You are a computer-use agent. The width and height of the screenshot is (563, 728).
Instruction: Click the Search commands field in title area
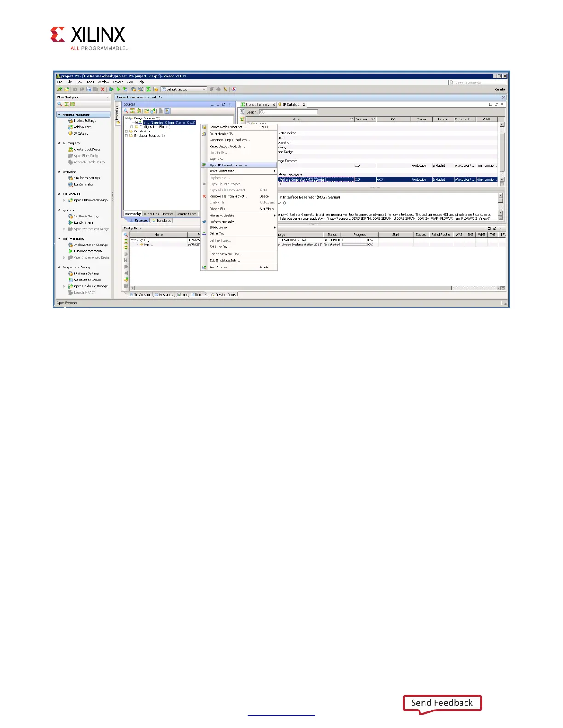(477, 82)
